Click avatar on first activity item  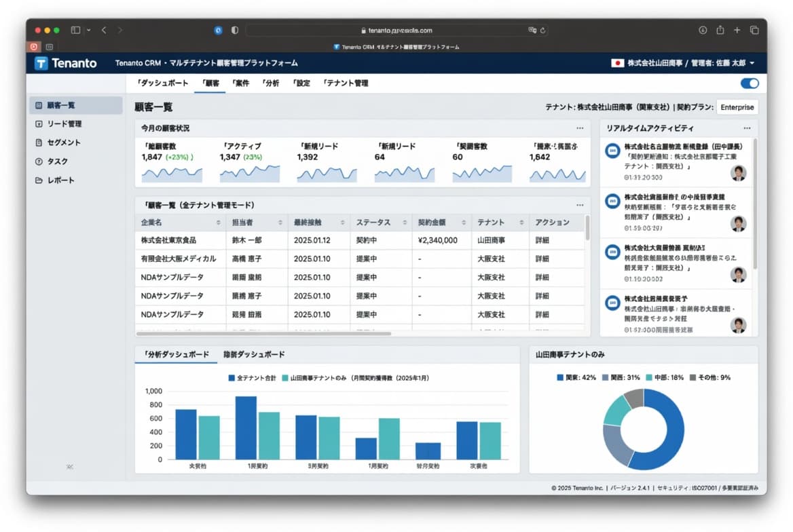tap(739, 173)
